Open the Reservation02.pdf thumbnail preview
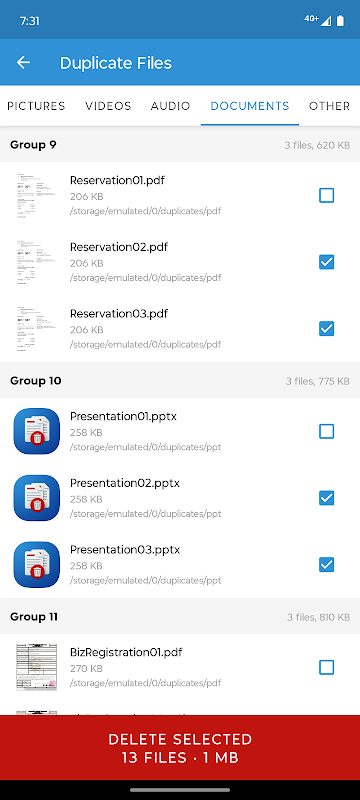This screenshot has width=360, height=800. tap(37, 262)
